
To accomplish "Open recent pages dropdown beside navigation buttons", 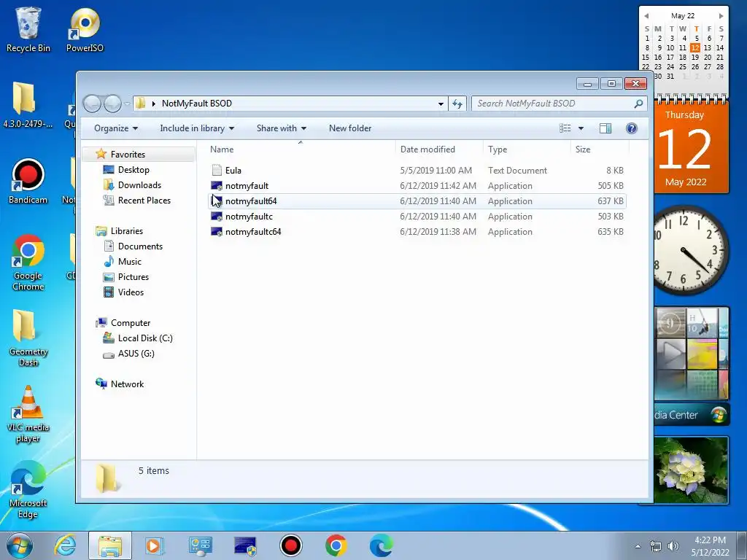I will 127,104.
